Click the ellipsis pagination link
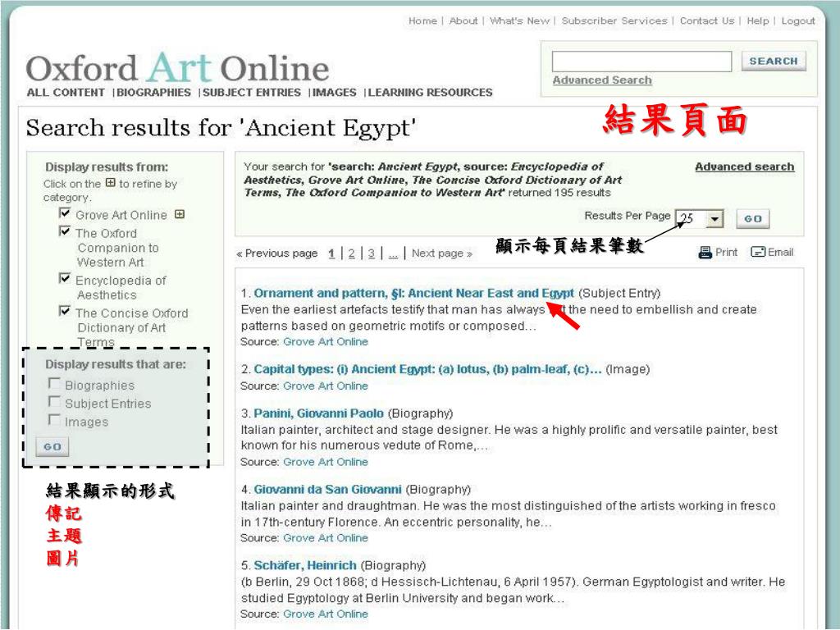Screen dimensions: 840x630 coord(393,254)
